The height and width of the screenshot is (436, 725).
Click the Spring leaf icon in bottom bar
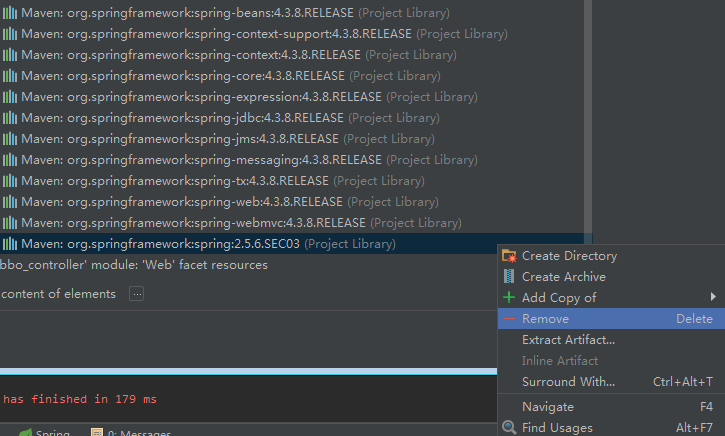pos(25,433)
